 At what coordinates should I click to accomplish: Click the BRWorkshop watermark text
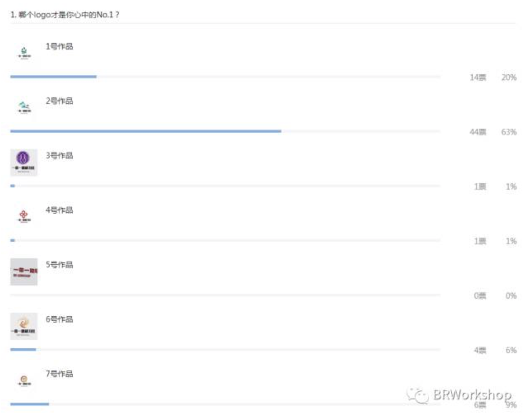click(x=472, y=395)
